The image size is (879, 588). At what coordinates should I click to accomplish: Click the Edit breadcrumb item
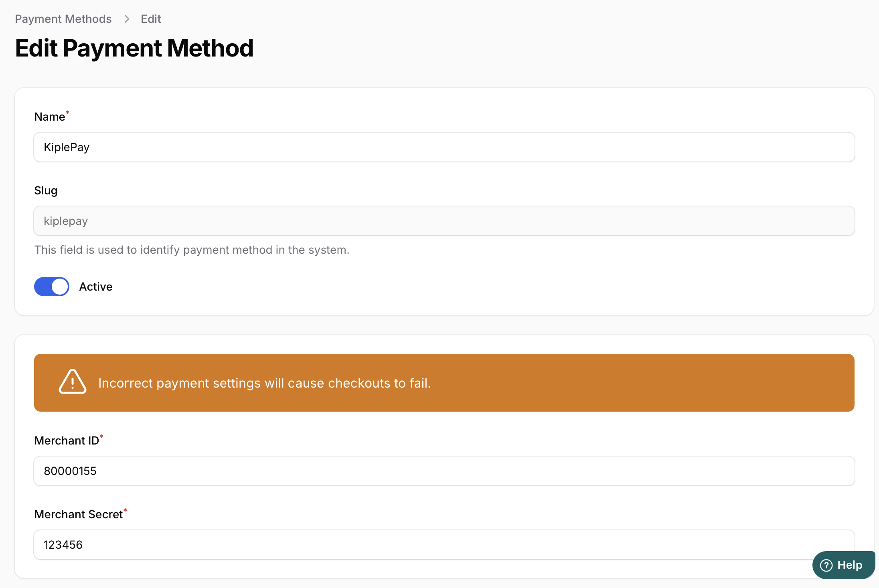(151, 19)
